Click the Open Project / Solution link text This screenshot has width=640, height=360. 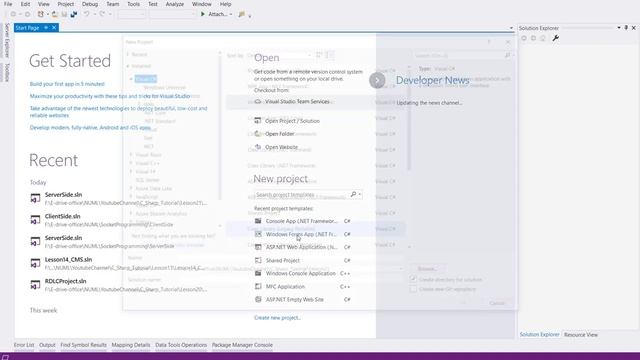[x=292, y=121]
